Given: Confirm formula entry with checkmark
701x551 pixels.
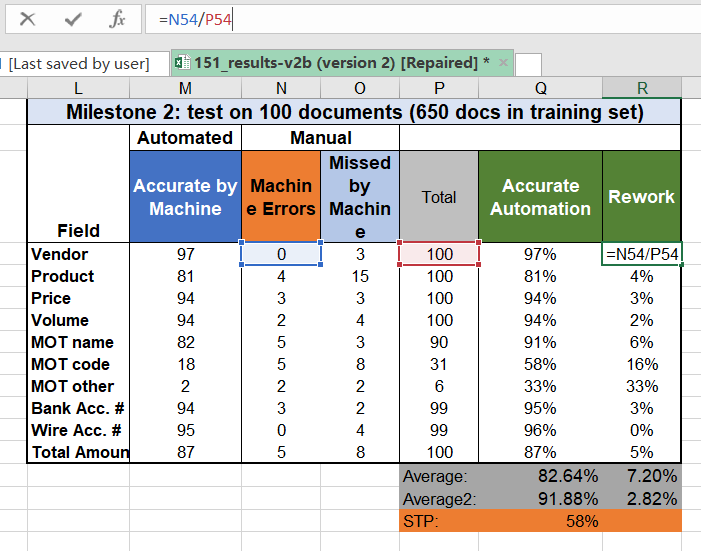Looking at the screenshot, I should click(73, 19).
